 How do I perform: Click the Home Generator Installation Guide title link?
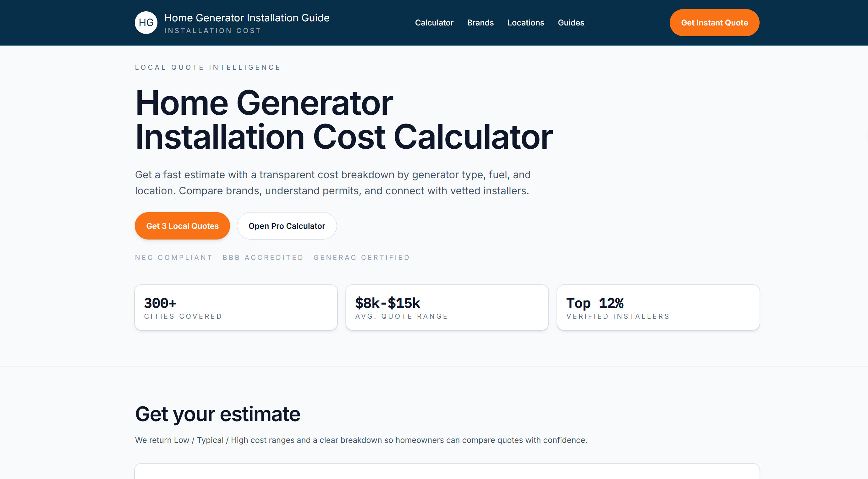(247, 18)
